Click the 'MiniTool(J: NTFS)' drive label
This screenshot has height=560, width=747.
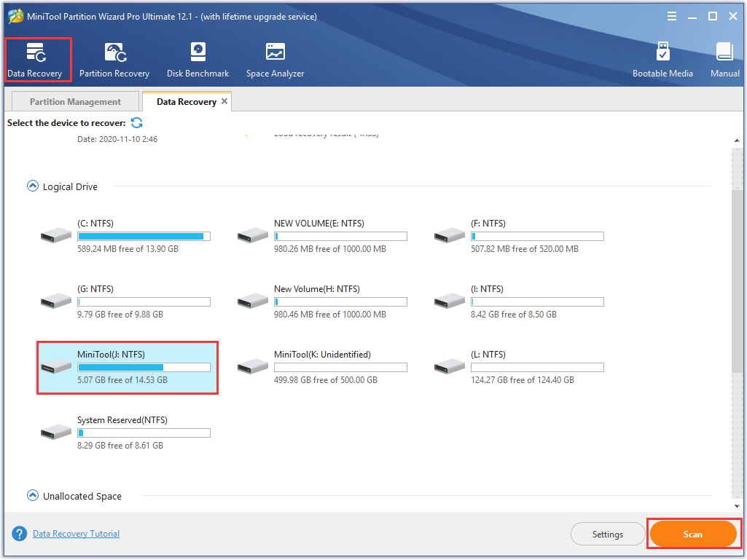coord(111,355)
